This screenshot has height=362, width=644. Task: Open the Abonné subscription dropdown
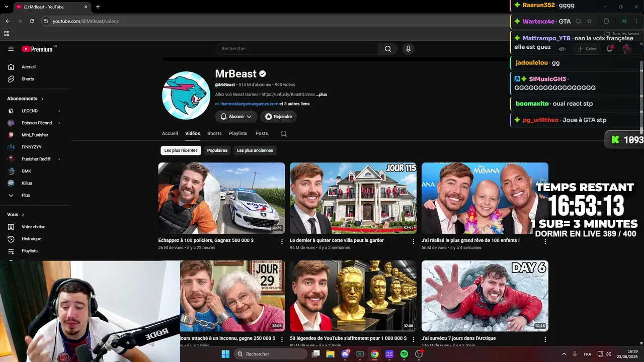(236, 117)
